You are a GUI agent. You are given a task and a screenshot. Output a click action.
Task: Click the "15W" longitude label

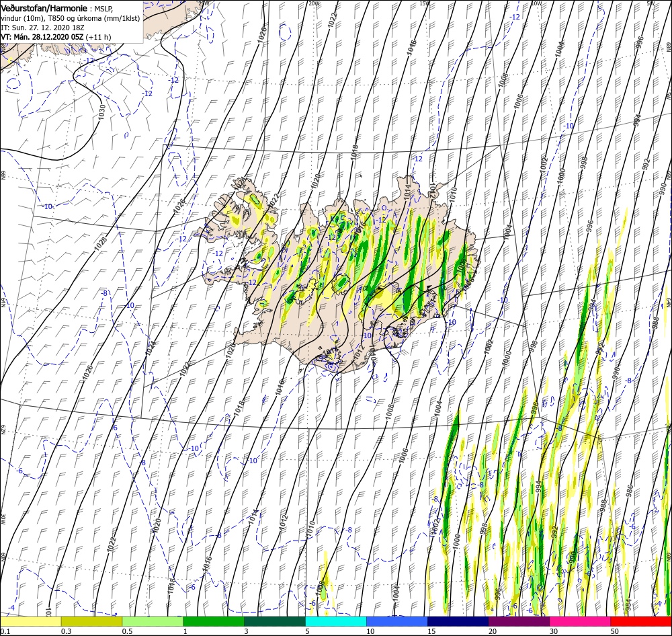coord(425,3)
